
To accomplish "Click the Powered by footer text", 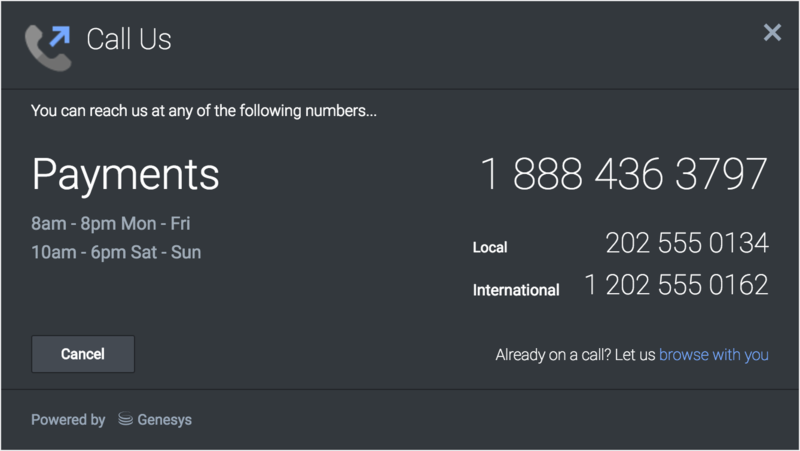I will pos(68,420).
